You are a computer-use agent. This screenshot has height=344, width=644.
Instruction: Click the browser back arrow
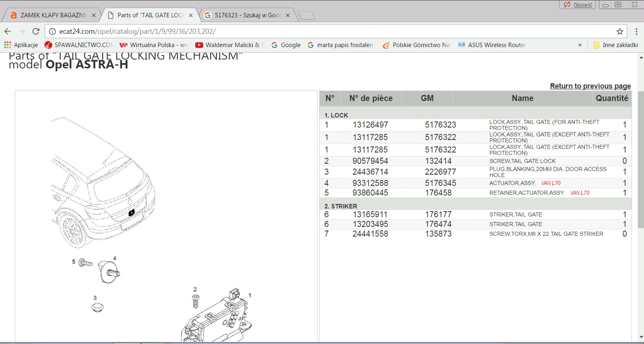8,31
